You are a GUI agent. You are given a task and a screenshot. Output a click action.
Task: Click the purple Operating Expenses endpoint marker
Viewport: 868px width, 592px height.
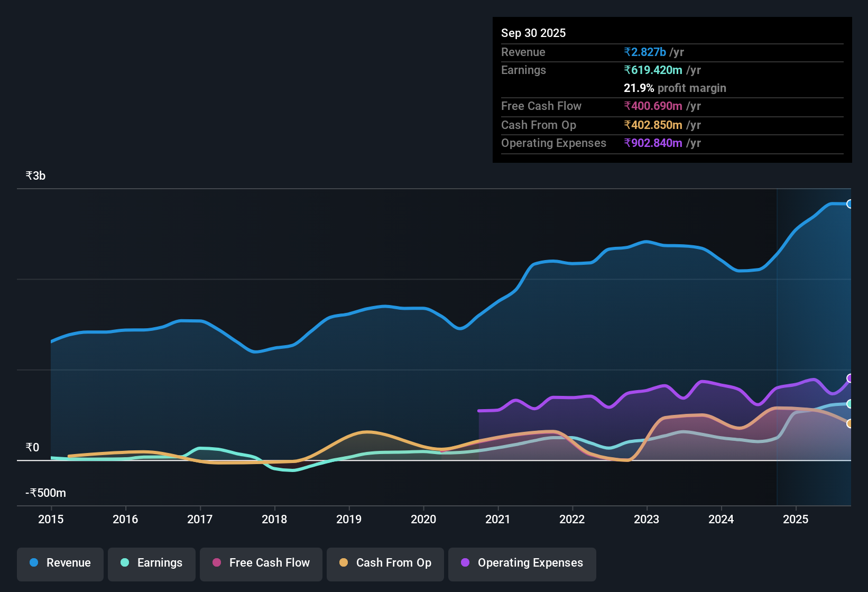tap(849, 378)
